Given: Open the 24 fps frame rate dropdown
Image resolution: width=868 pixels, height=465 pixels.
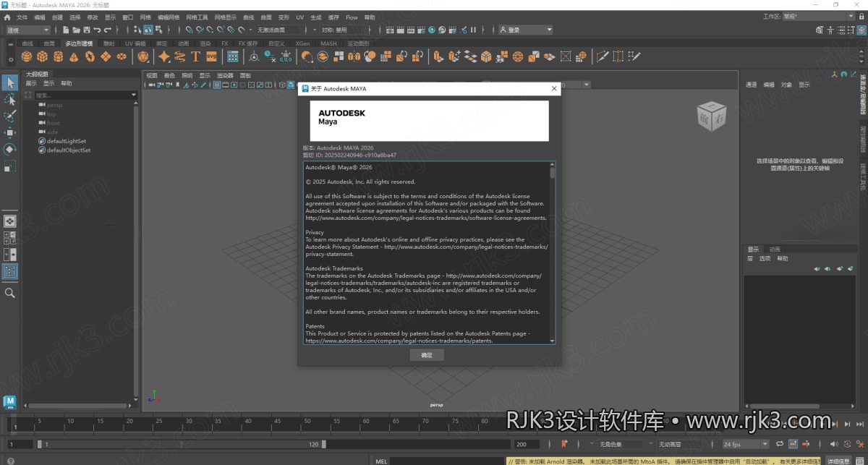Looking at the screenshot, I should [746, 444].
